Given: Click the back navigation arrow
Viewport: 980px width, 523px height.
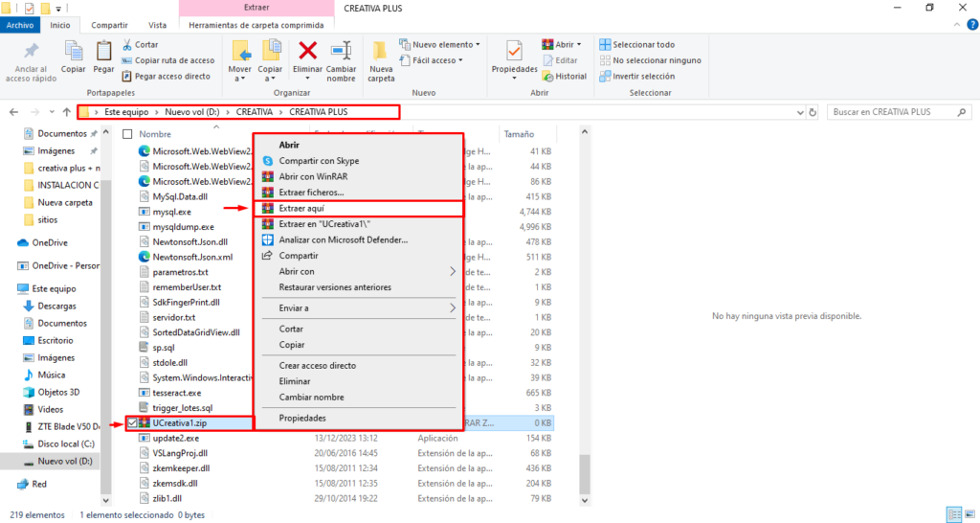Looking at the screenshot, I should [x=13, y=112].
